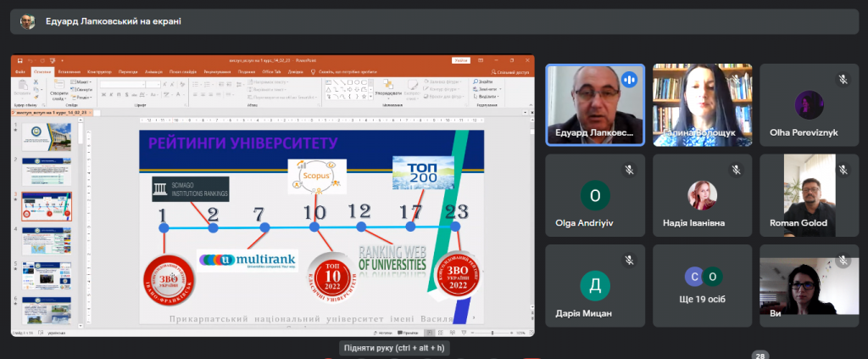Open the font name combo box
The width and height of the screenshot is (868, 359).
pyautogui.click(x=120, y=84)
